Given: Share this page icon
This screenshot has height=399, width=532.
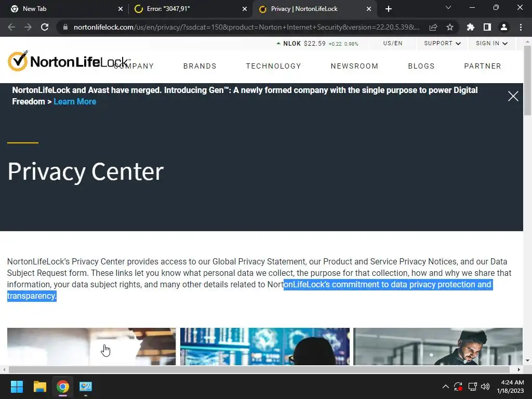Looking at the screenshot, I should (433, 27).
